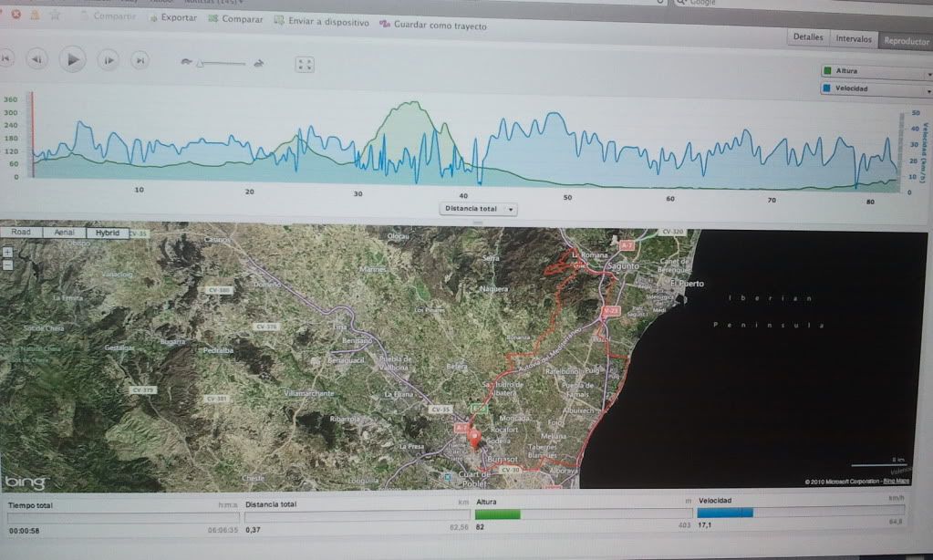
Task: Click the bing logo on the map
Action: tap(25, 482)
